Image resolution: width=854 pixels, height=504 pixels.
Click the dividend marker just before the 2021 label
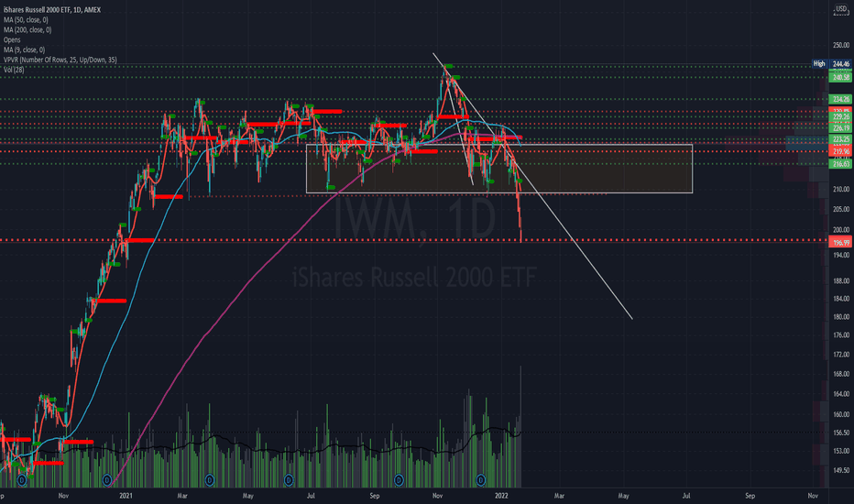[x=107, y=480]
